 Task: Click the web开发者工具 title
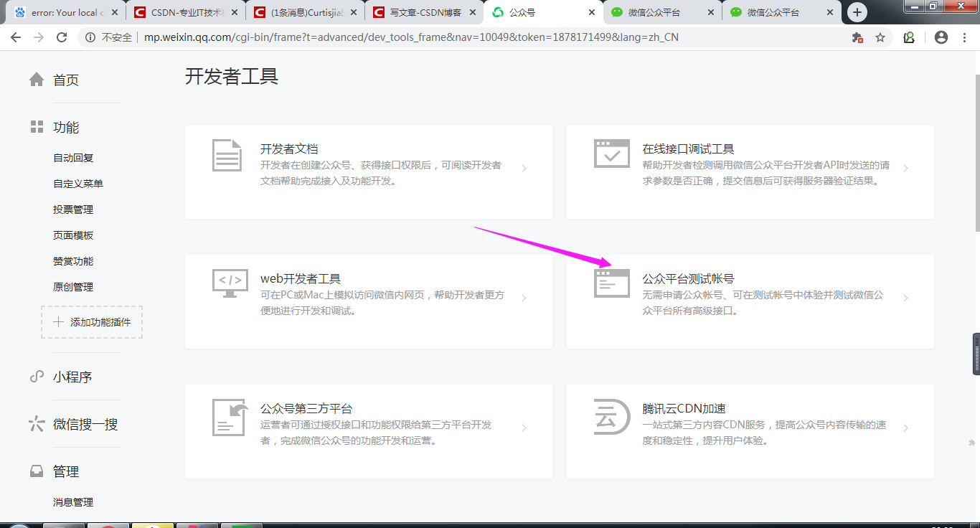301,278
